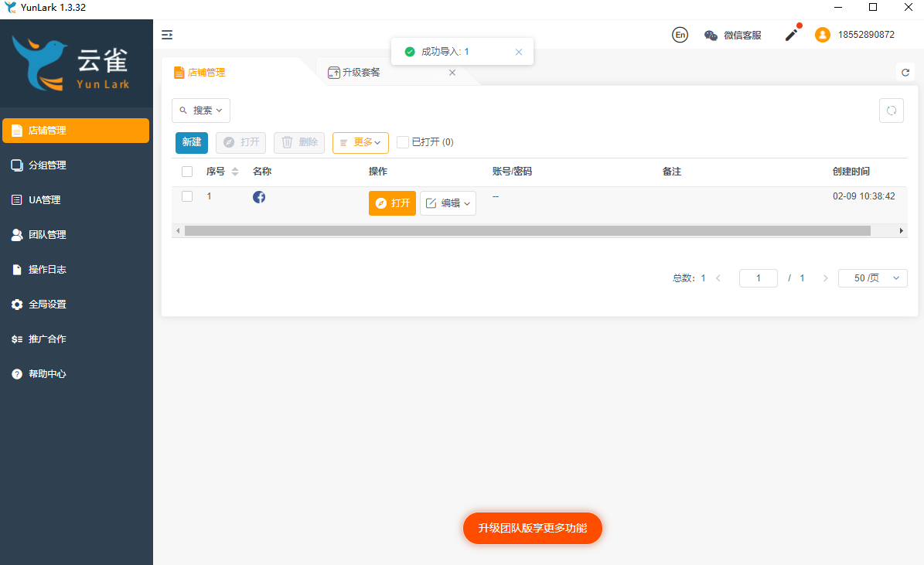Toggle the 已打开 (0) checkbox
This screenshot has height=565, width=924.
pos(403,142)
